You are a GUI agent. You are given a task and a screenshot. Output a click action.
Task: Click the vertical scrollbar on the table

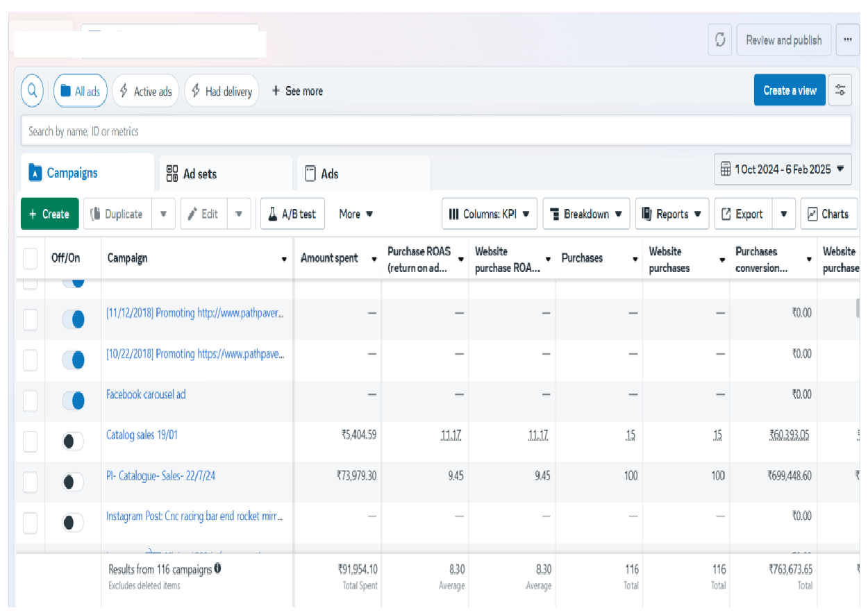tap(859, 307)
